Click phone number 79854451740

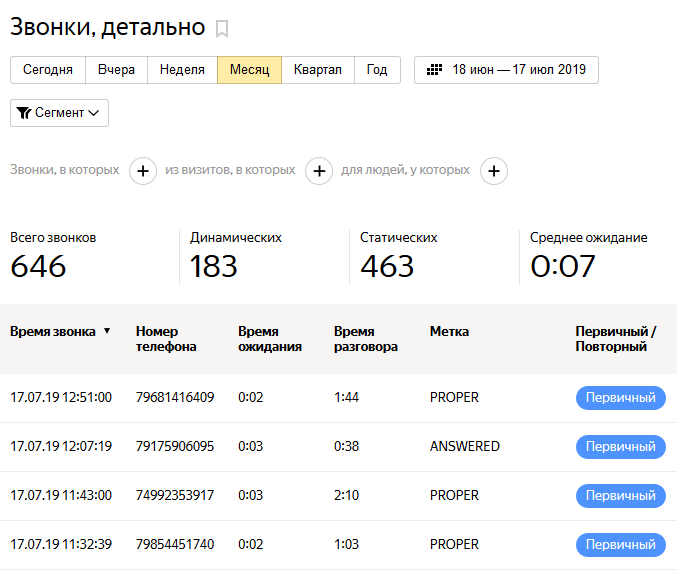[x=175, y=544]
